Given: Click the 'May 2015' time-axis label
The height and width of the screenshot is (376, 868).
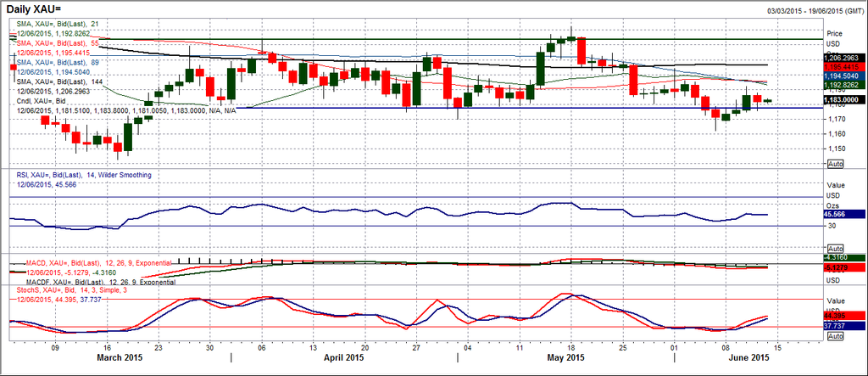Looking at the screenshot, I should 565,357.
